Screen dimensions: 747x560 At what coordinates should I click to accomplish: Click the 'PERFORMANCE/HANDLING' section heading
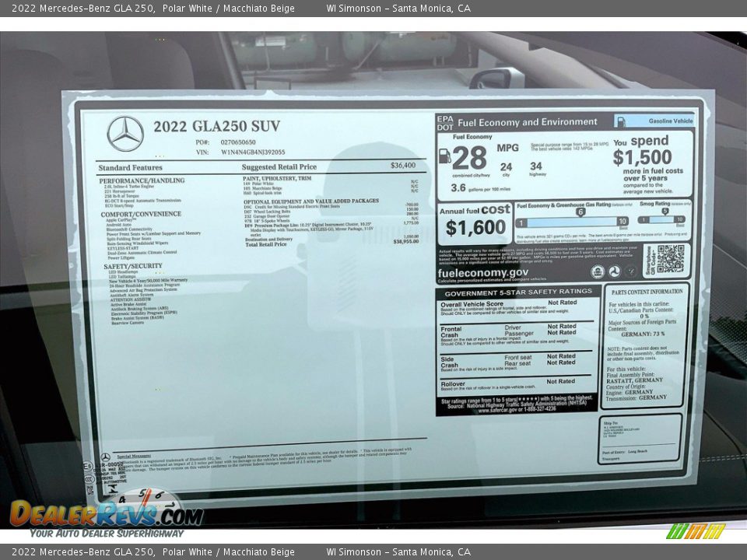142,180
